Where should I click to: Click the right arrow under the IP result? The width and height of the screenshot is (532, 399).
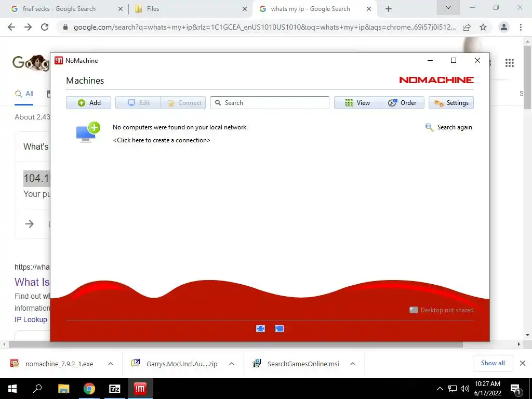[x=30, y=224]
